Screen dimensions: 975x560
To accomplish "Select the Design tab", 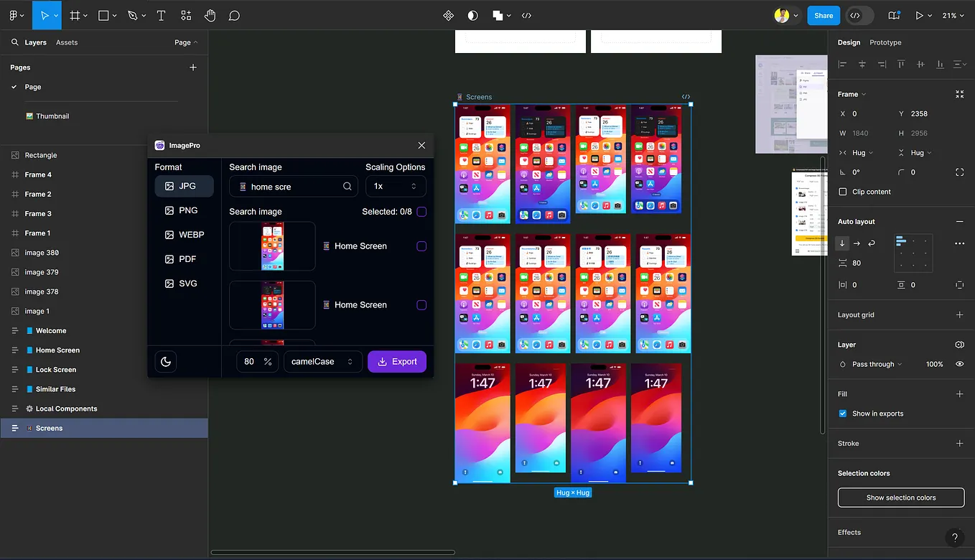I will click(849, 42).
